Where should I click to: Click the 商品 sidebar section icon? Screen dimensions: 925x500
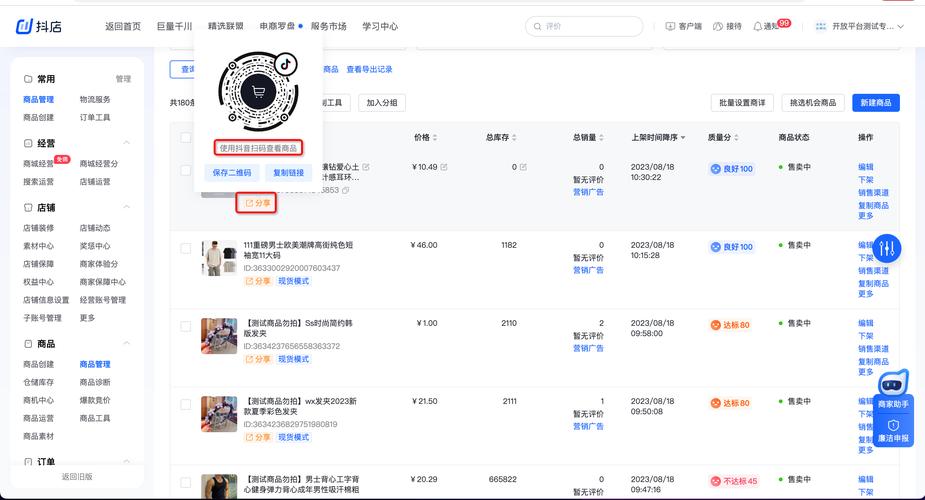pos(28,344)
